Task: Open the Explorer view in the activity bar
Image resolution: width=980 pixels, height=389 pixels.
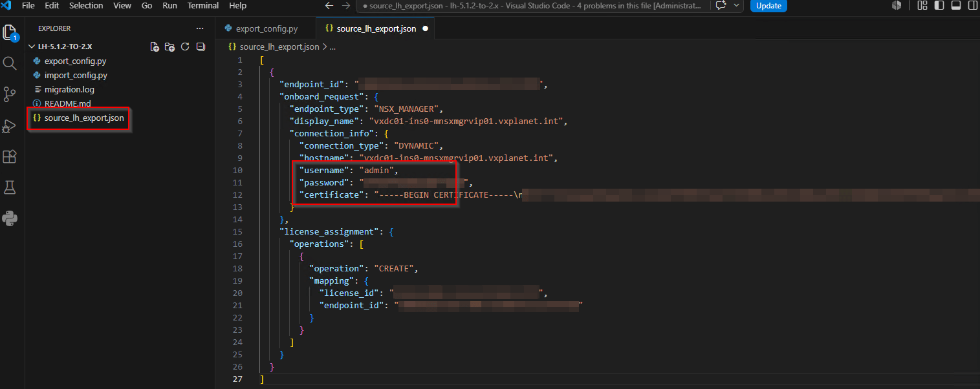Action: (x=10, y=32)
